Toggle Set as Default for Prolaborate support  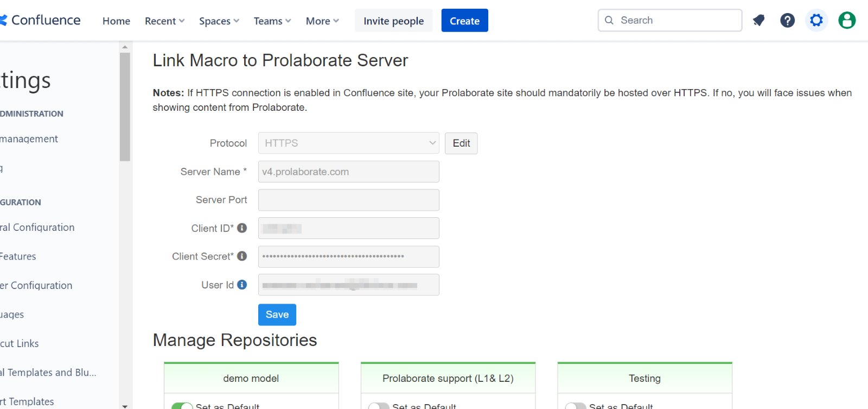tap(379, 406)
